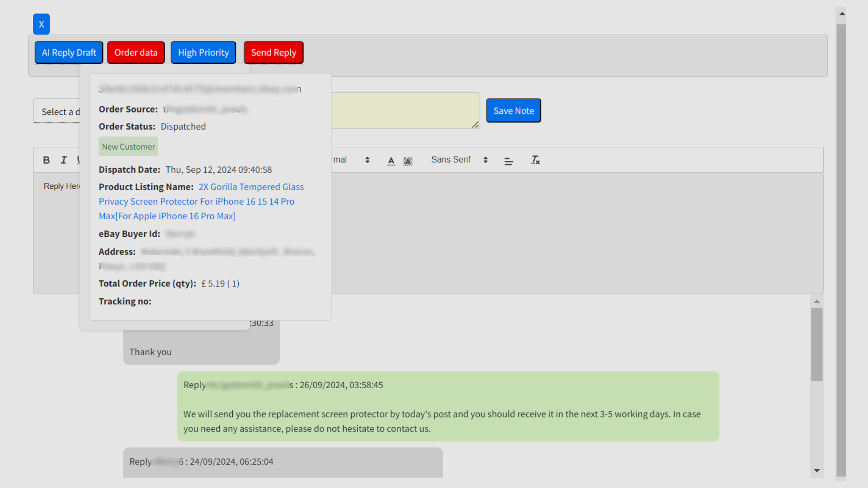Screen dimensions: 868x488
Task: Toggle the Order data popup
Action: [x=136, y=52]
